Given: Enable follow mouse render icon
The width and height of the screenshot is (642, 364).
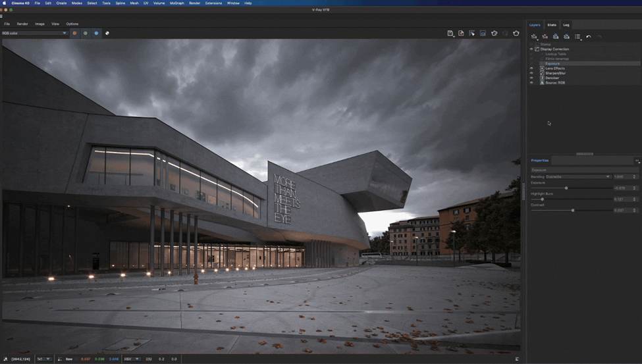Looking at the screenshot, I should (x=472, y=33).
